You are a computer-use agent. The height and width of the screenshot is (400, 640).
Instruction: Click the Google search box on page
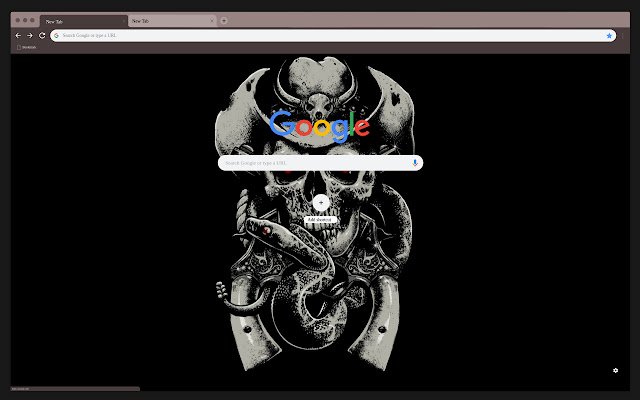tap(320, 163)
